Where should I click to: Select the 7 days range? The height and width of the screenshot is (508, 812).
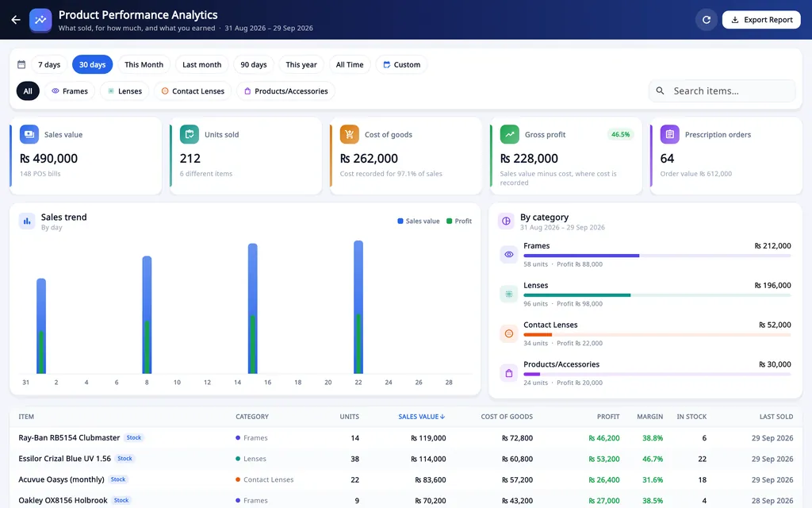point(49,64)
